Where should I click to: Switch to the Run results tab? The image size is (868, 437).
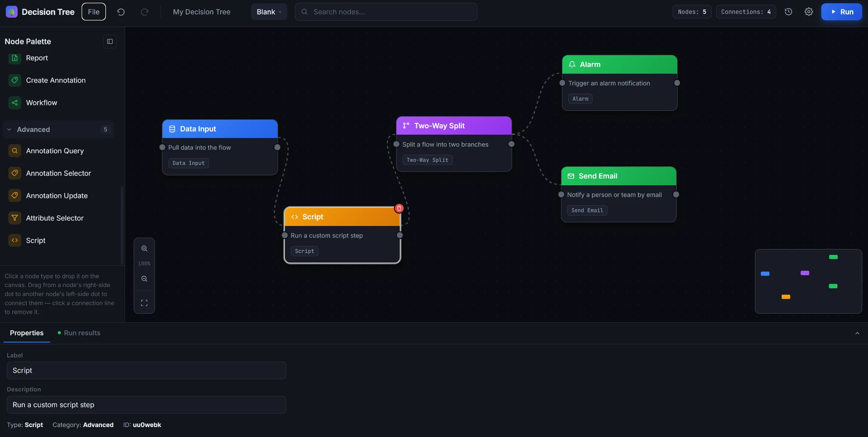79,333
